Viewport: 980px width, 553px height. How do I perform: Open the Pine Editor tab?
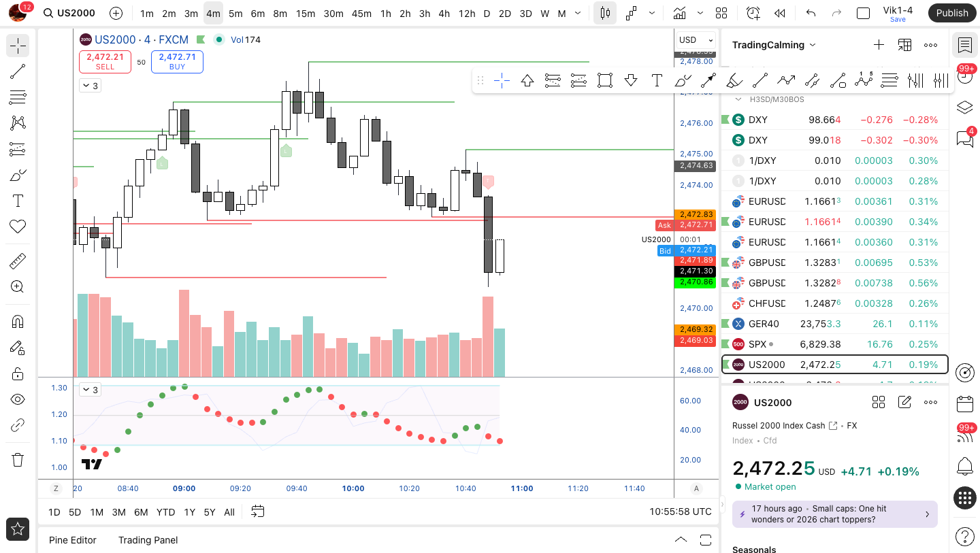pos(73,540)
